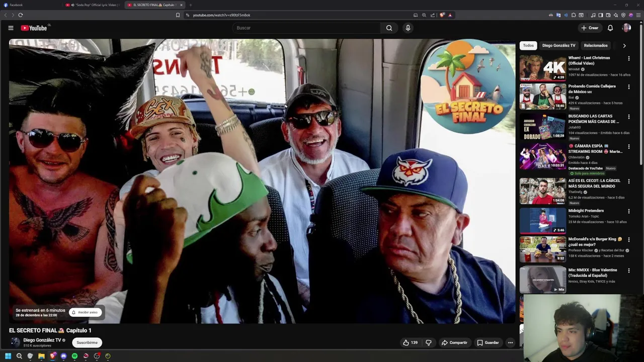
Task: Open options for Probando Comida Callejera video
Action: [x=628, y=87]
